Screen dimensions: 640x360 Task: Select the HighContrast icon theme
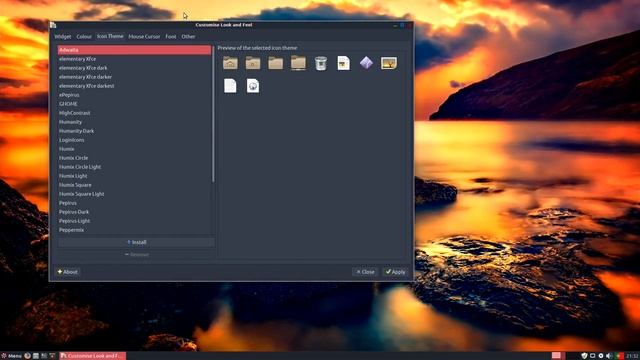click(135, 113)
